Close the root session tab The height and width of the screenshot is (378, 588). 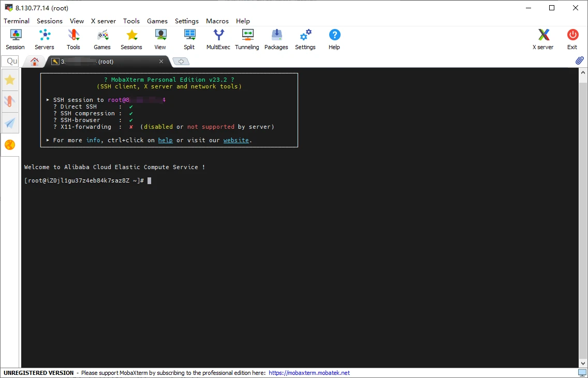(x=161, y=62)
